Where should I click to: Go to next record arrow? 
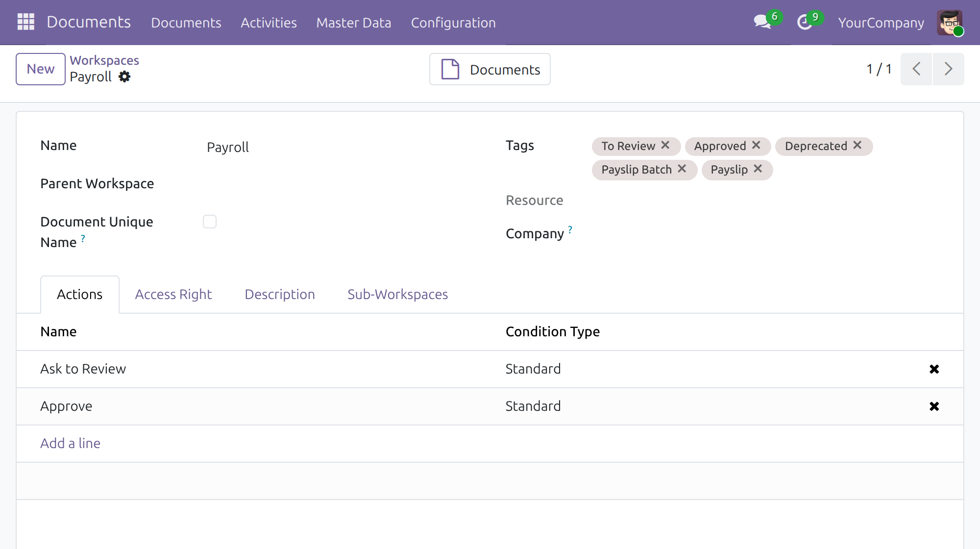[x=949, y=69]
